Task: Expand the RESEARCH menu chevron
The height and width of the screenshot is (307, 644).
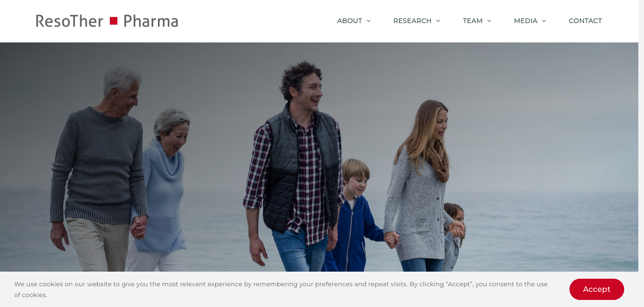Action: tap(438, 21)
